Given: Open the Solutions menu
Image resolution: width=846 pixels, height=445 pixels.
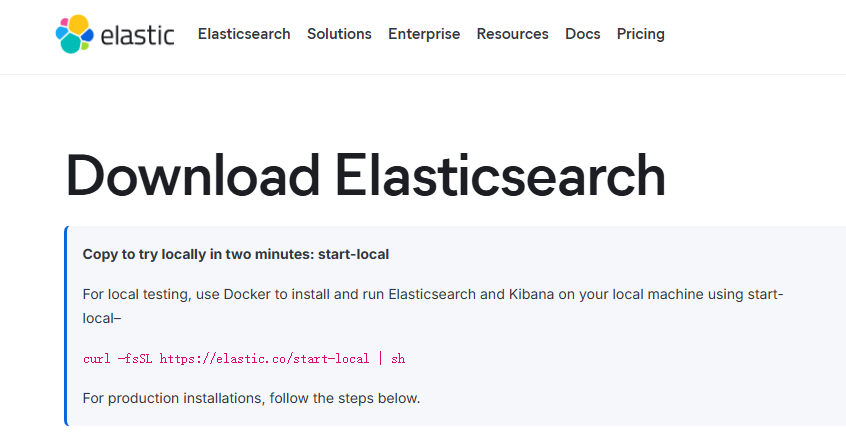Looking at the screenshot, I should click(x=339, y=34).
